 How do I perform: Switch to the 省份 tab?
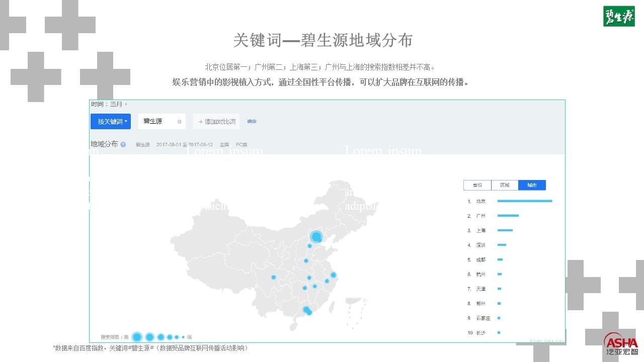click(477, 185)
